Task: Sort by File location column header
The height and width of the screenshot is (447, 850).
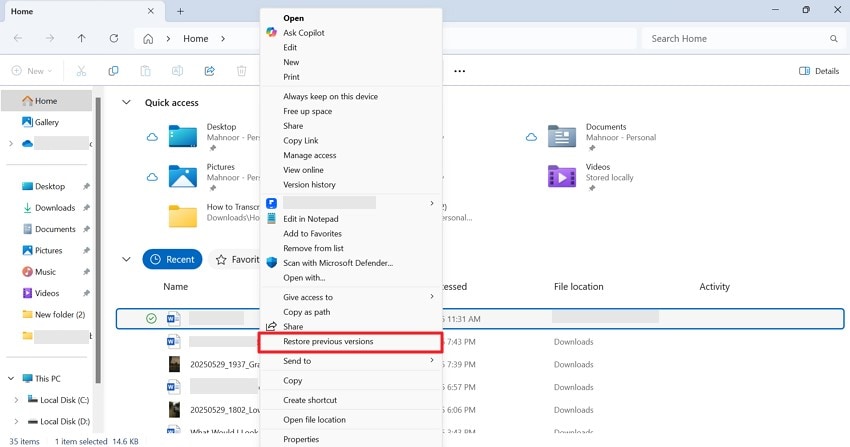Action: click(x=578, y=287)
